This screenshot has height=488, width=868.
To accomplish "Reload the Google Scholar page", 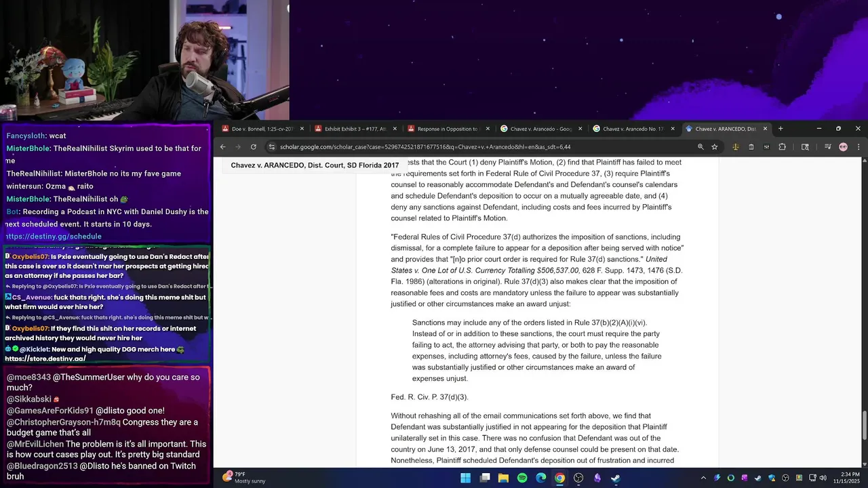I will tap(254, 147).
